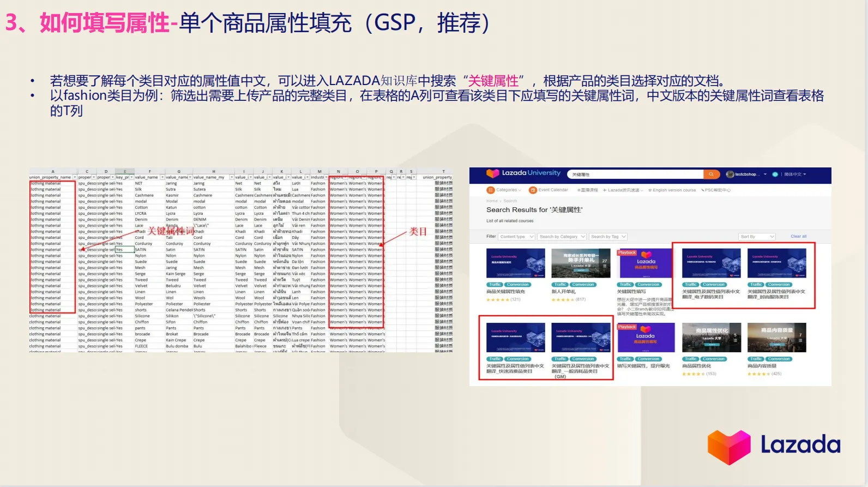Open the Lazada资讯速递 nav menu
The width and height of the screenshot is (868, 487).
tap(623, 190)
